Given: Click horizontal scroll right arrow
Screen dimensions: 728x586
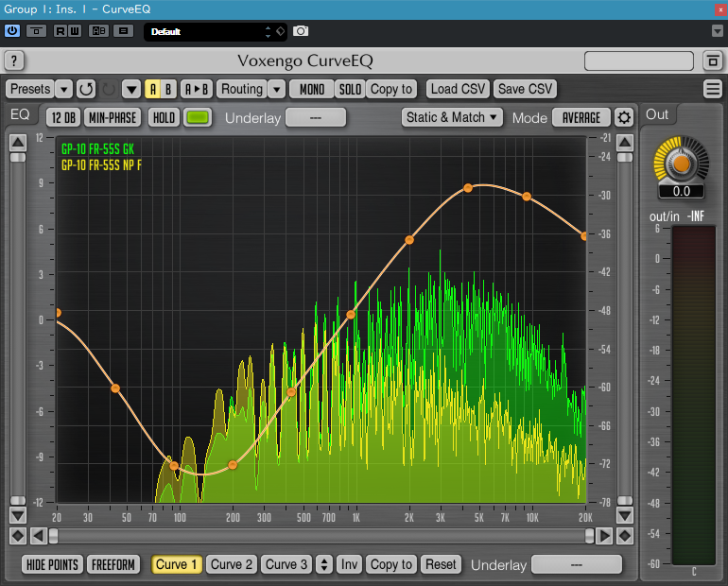Looking at the screenshot, I should point(604,536).
